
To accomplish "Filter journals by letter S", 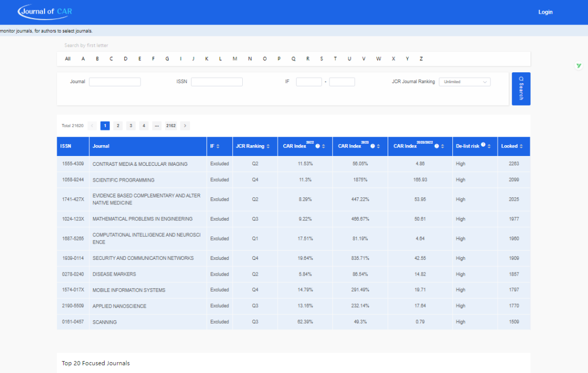I will pyautogui.click(x=321, y=59).
